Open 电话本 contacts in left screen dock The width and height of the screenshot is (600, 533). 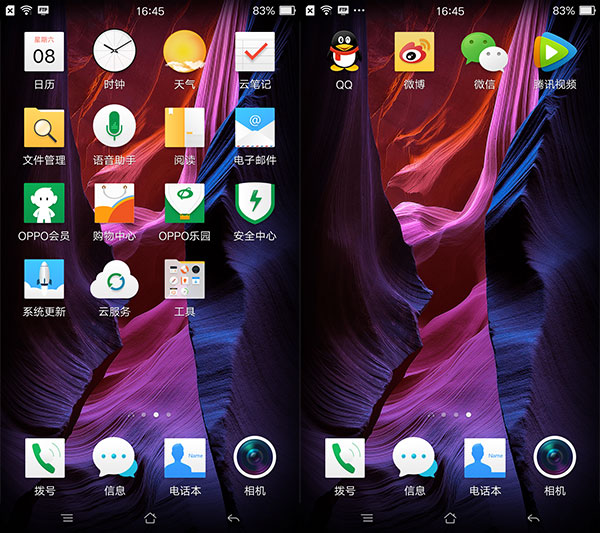(x=185, y=458)
